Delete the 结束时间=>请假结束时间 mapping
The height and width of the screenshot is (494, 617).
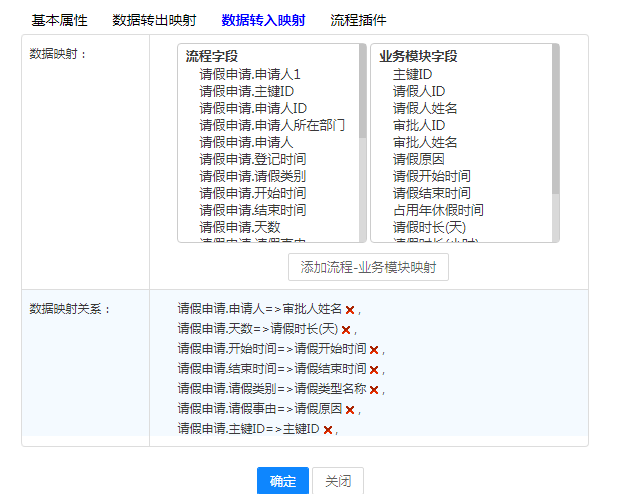374,369
